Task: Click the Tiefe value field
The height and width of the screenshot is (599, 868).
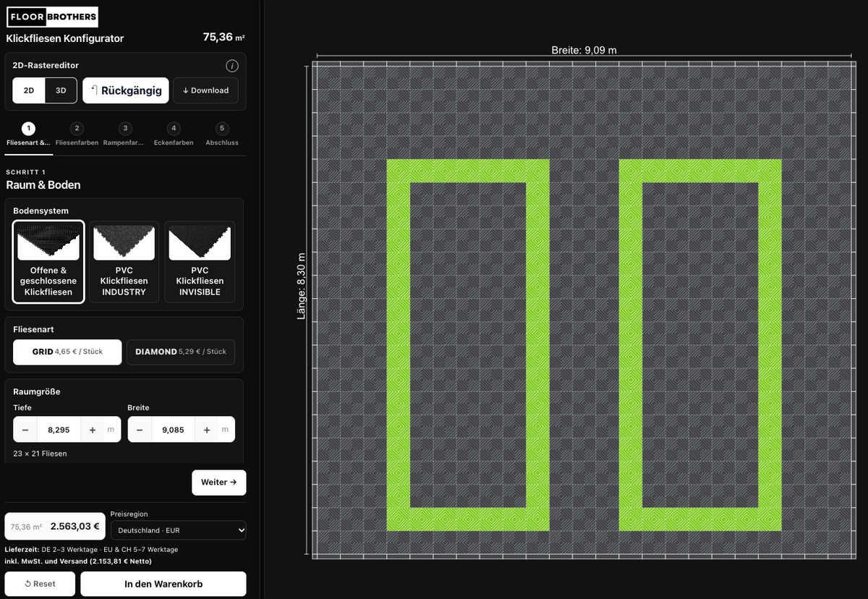Action: pyautogui.click(x=59, y=430)
